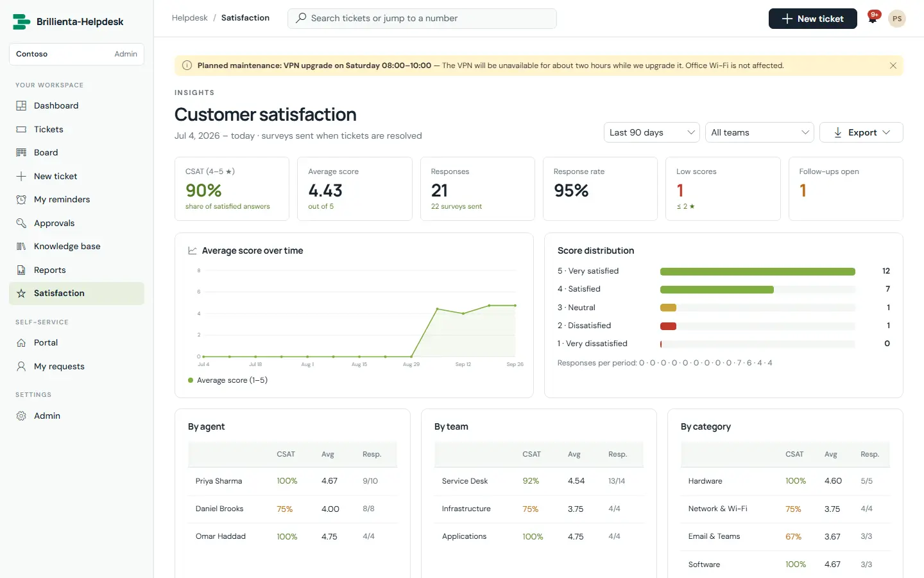Screen dimensions: 924x578
Task: Click the Service Desk team row
Action: 539,481
